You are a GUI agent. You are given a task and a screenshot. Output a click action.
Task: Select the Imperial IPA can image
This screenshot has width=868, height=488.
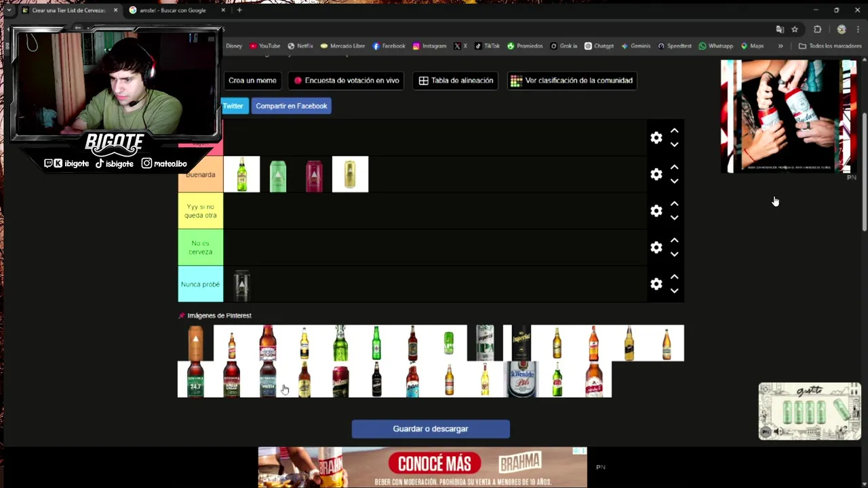coord(485,343)
